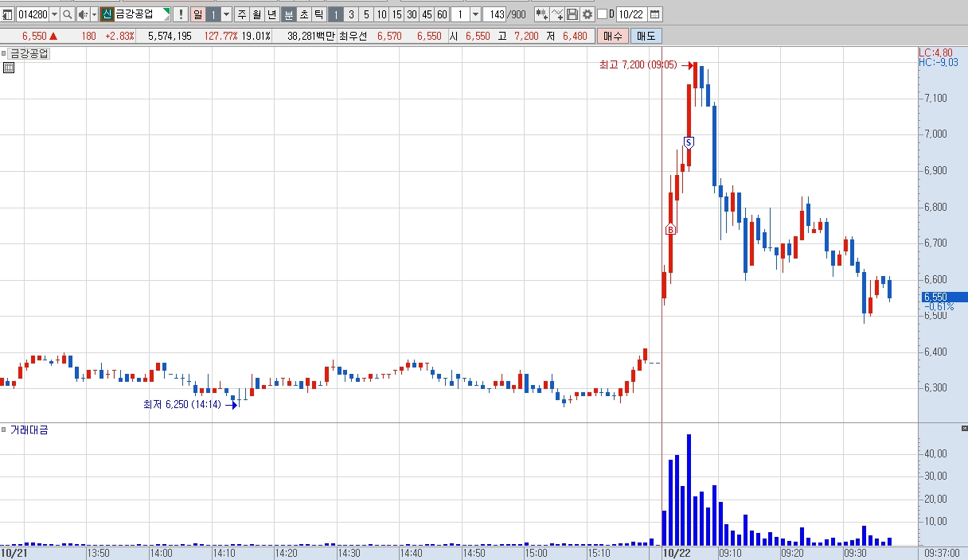Toggle the D date checkbox
Screen dimensions: 968x560
[602, 14]
